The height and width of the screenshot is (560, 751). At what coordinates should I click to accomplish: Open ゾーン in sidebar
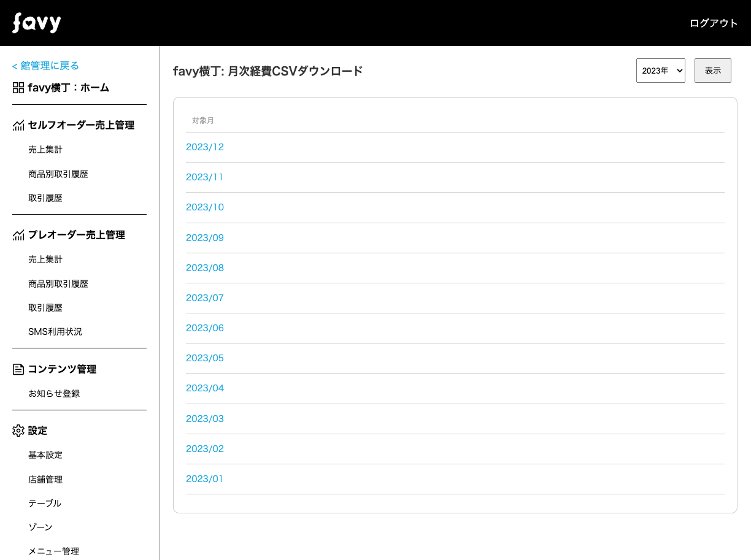[x=40, y=527]
